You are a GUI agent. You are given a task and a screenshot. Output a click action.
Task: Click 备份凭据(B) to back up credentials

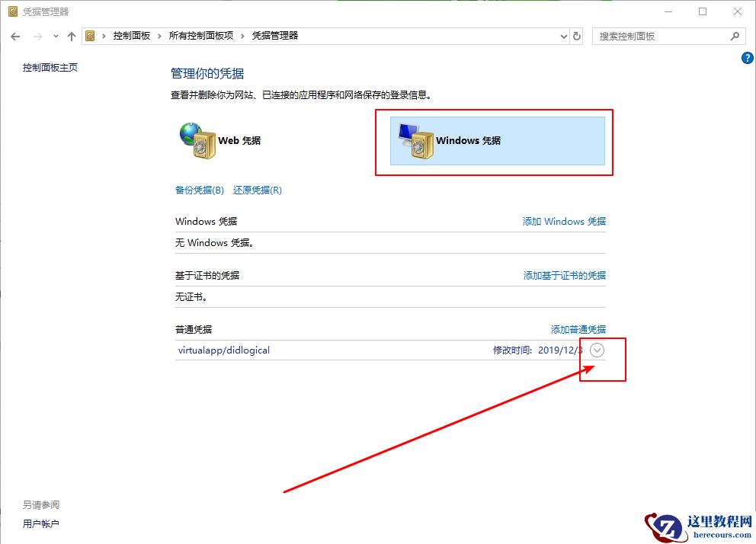point(199,190)
